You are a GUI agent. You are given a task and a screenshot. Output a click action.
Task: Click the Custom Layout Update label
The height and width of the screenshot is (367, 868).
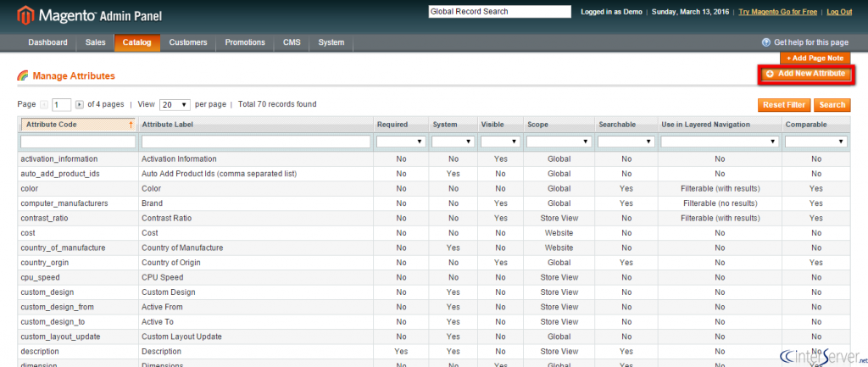click(x=182, y=336)
